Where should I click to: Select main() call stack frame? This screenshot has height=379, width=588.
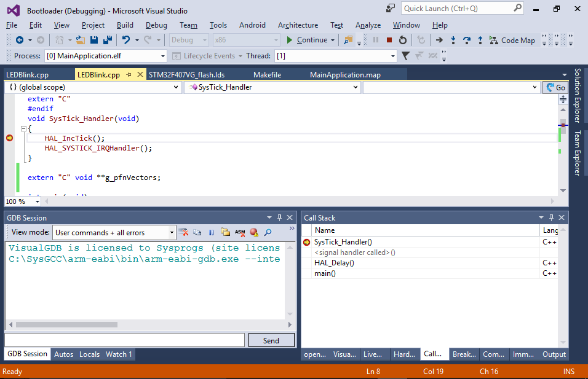pyautogui.click(x=430, y=273)
